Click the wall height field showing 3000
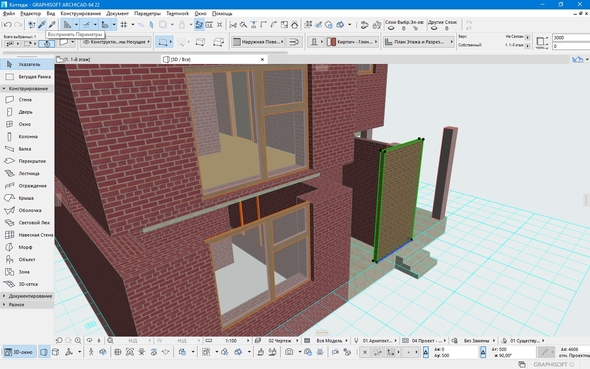Image resolution: width=590 pixels, height=369 pixels. coord(571,38)
